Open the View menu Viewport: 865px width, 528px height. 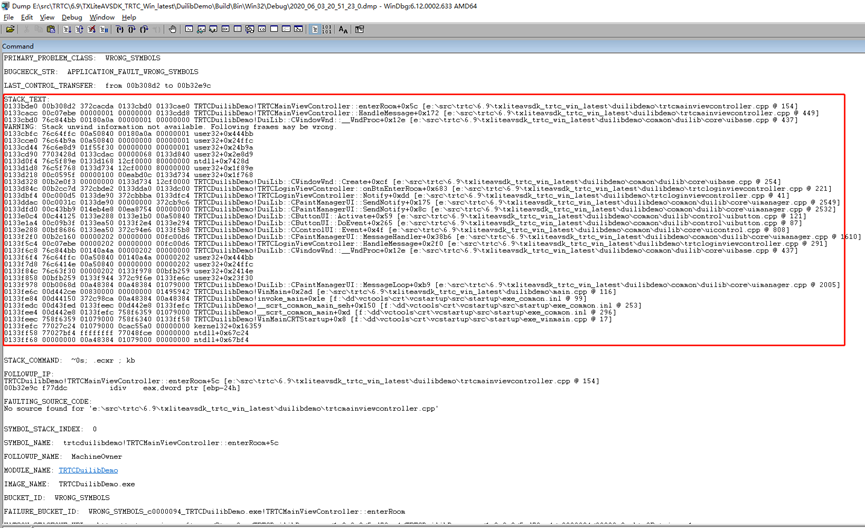(47, 17)
